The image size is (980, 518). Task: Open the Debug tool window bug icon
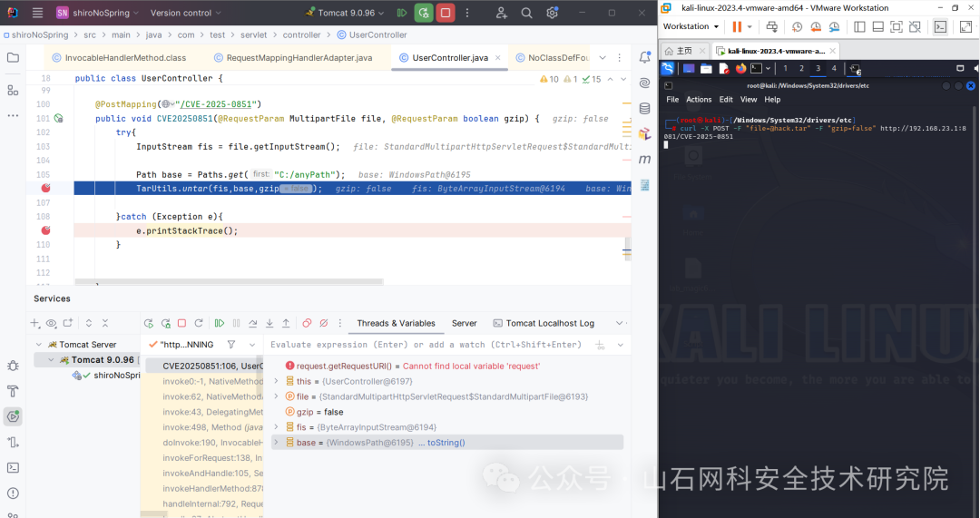point(13,366)
